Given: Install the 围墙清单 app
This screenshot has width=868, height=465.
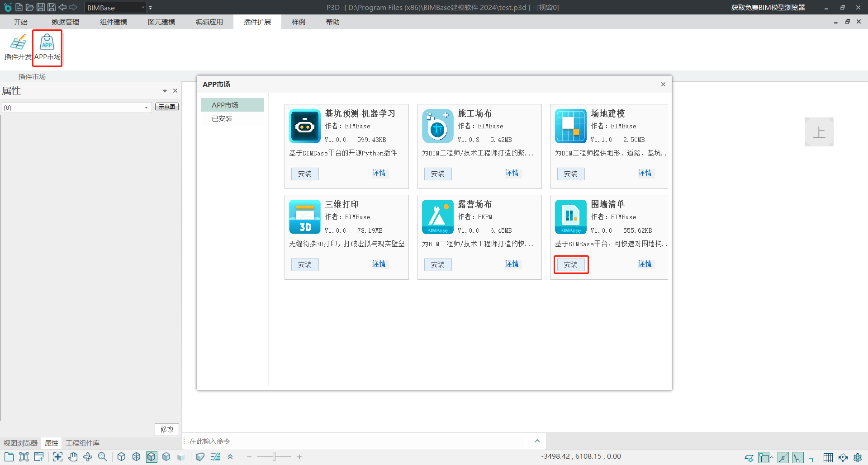Looking at the screenshot, I should click(x=571, y=264).
